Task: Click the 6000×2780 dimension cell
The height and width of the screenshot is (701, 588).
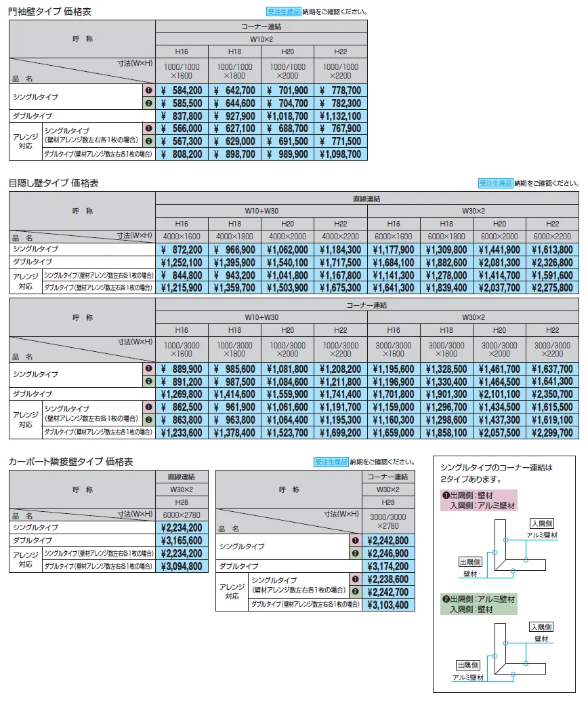Action: tap(182, 515)
